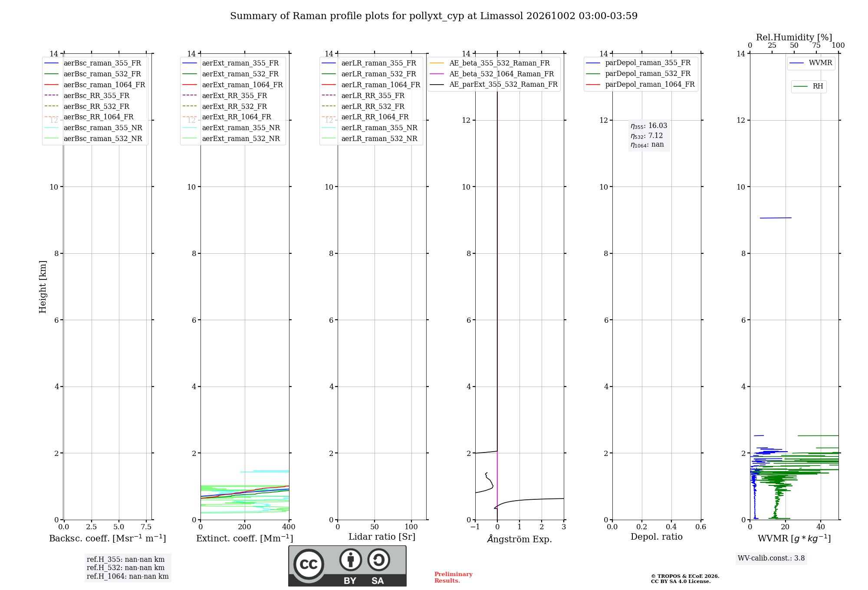Click the Extinct. coeff. axis label
The width and height of the screenshot is (868, 590).
click(x=245, y=538)
